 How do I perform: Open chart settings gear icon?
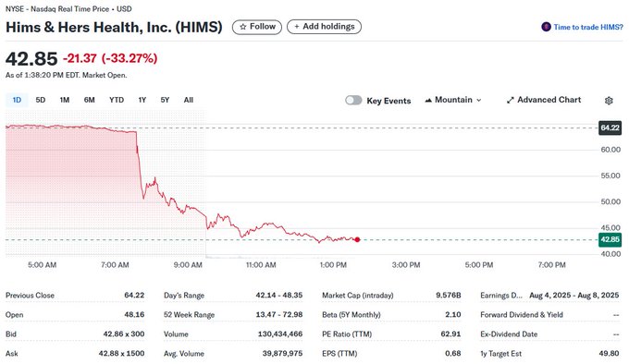pyautogui.click(x=609, y=101)
